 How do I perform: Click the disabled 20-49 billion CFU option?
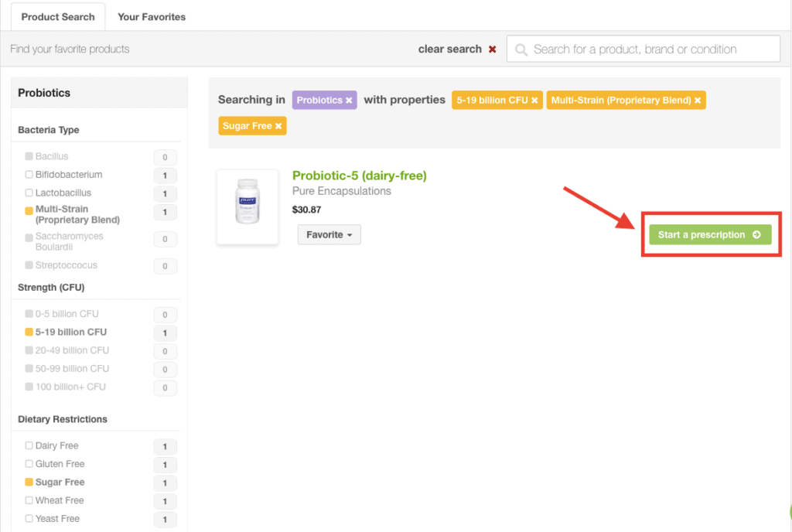(x=67, y=350)
